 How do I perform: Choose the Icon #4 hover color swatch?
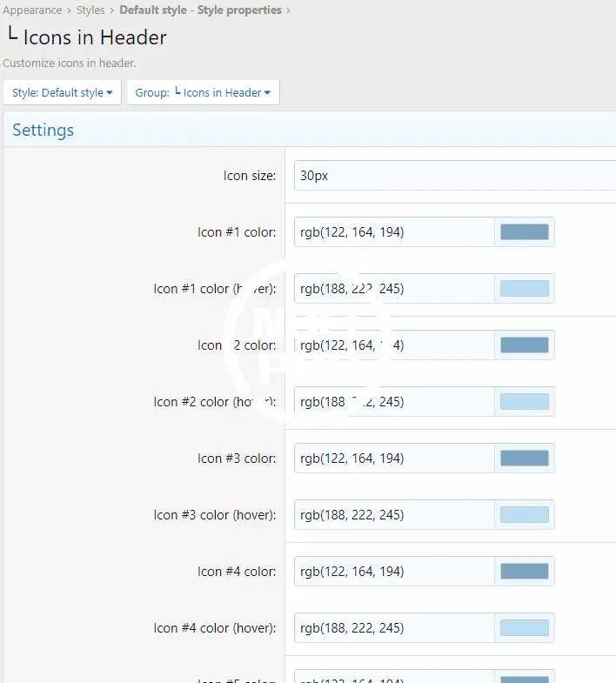(525, 628)
